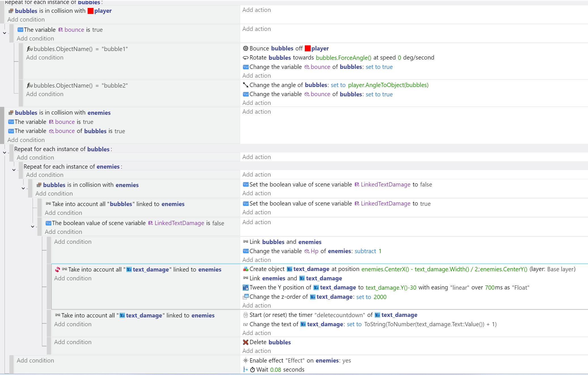The width and height of the screenshot is (588, 375).
Task: Click the stopwatch icon on Wait 0.08 seconds
Action: click(252, 370)
